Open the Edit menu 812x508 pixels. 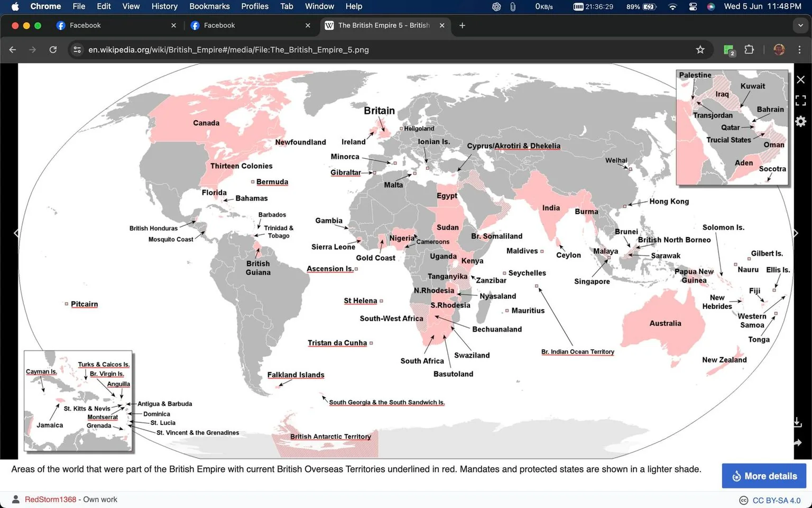tap(104, 6)
